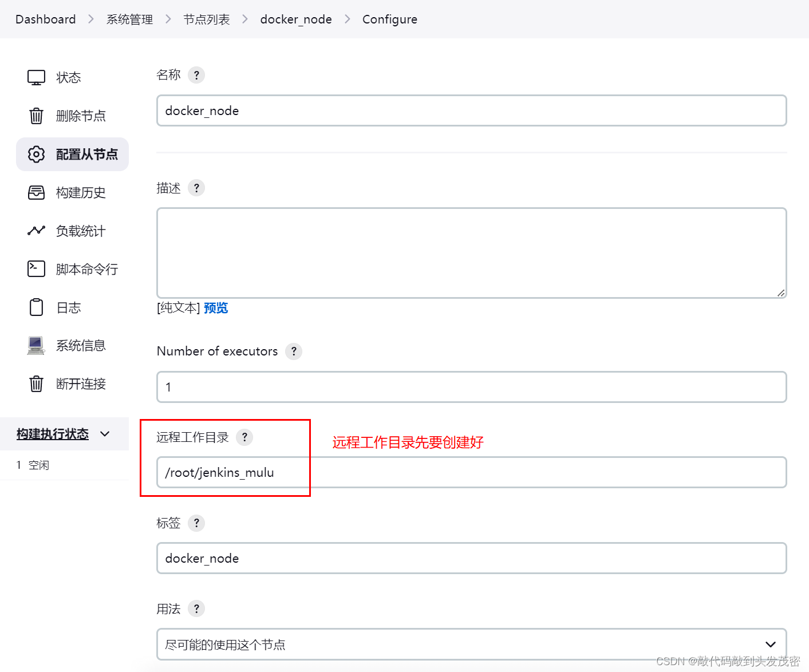Select 日志 in the sidebar
The image size is (809, 672).
click(x=72, y=307)
